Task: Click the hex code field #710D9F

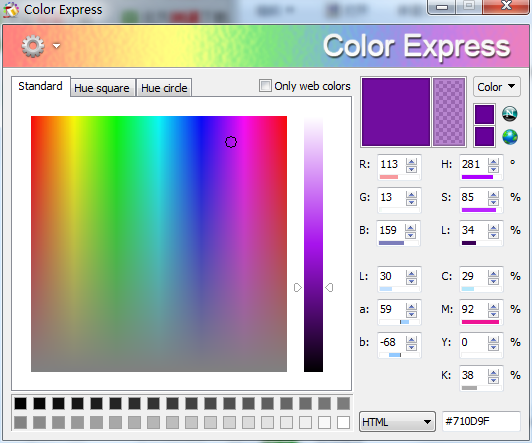Action: click(481, 421)
